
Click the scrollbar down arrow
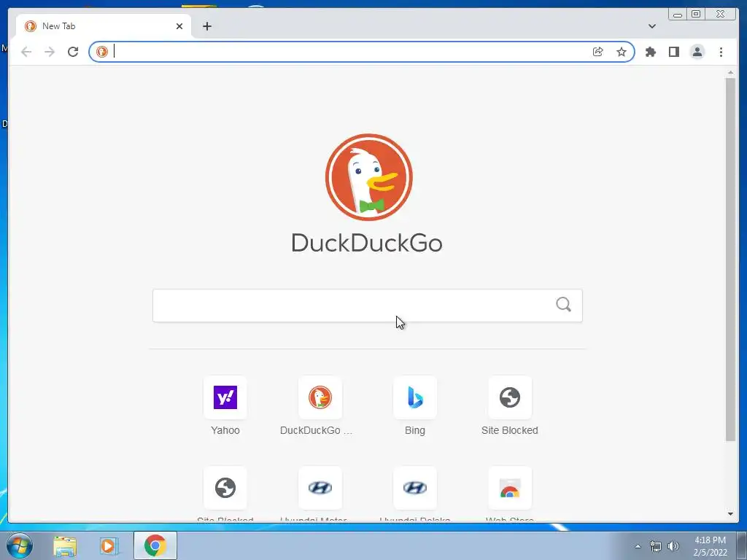tap(730, 514)
